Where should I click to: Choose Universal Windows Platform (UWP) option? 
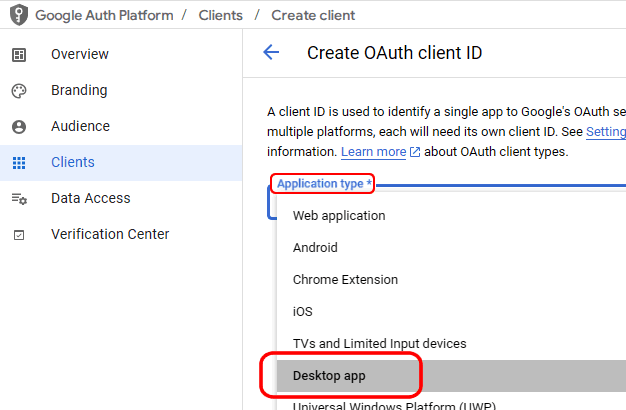point(451,403)
